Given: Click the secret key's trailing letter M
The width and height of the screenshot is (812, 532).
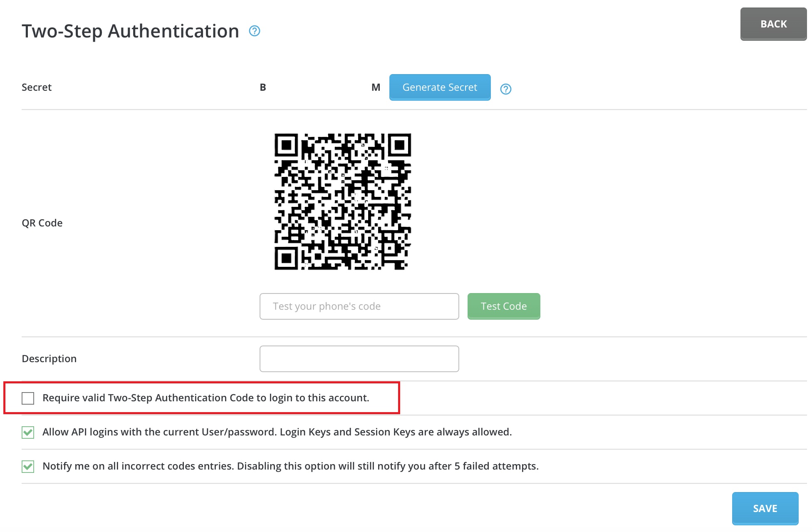Looking at the screenshot, I should [376, 87].
